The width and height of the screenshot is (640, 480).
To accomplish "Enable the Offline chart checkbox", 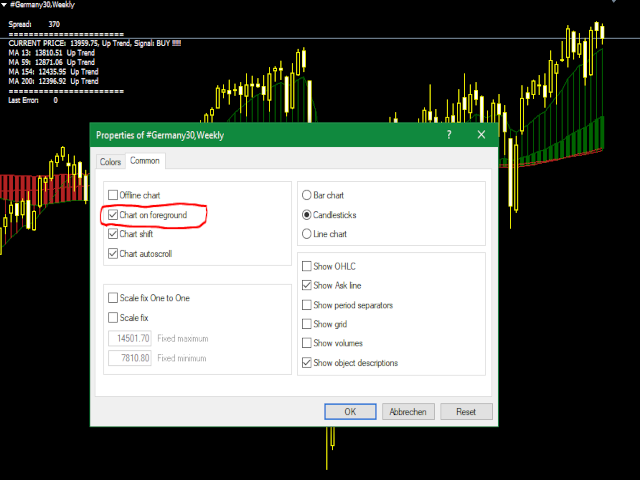I will point(113,195).
